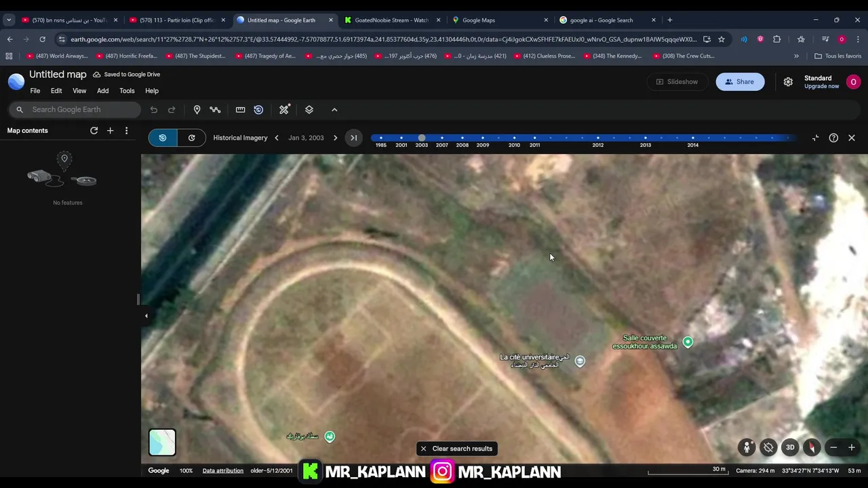Click the Share button

tap(739, 82)
